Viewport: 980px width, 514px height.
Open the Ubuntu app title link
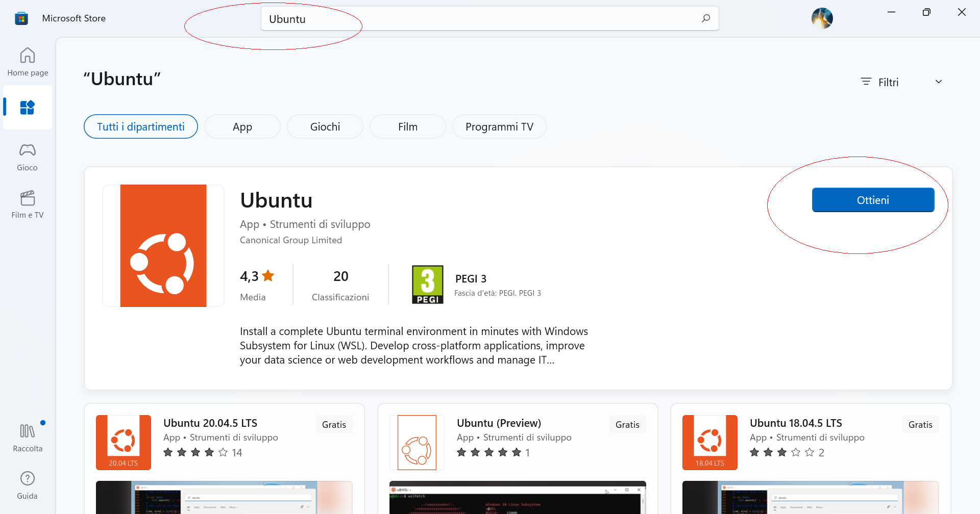click(276, 200)
